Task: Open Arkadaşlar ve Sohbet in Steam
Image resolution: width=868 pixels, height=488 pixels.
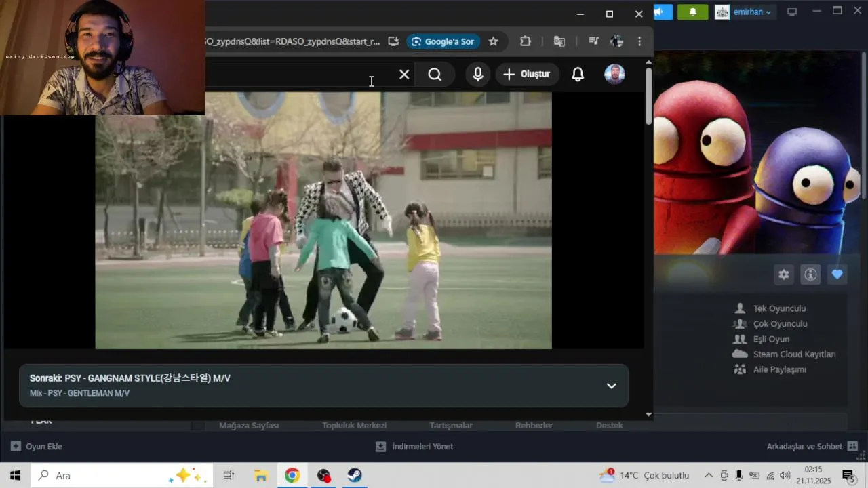Action: tap(812, 447)
